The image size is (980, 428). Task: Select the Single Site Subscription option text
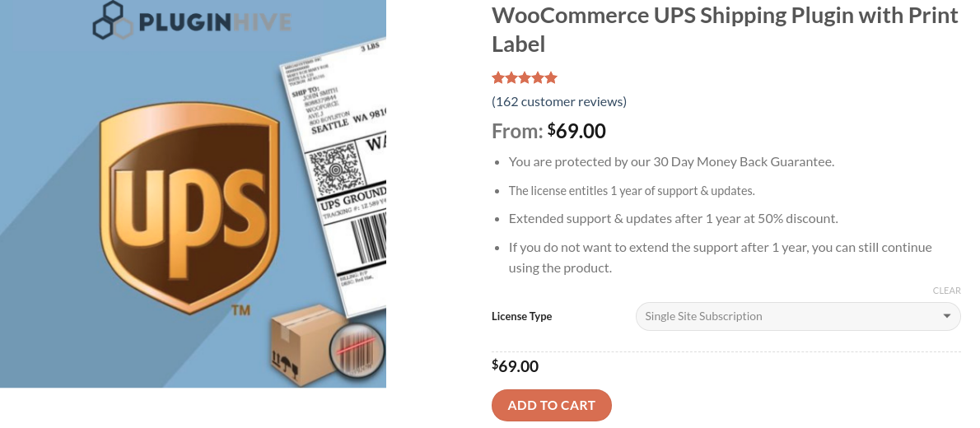(x=703, y=316)
